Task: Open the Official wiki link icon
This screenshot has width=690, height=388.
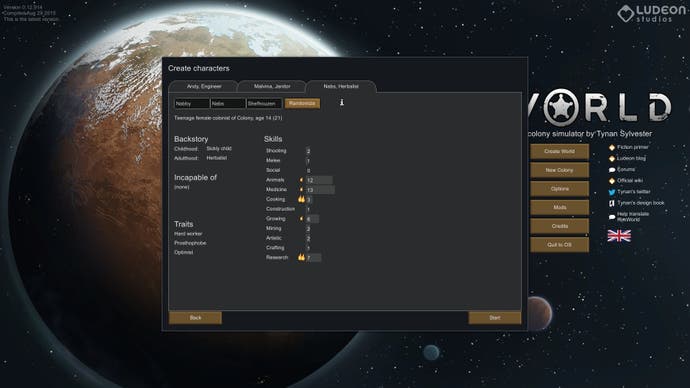Action: [x=612, y=181]
